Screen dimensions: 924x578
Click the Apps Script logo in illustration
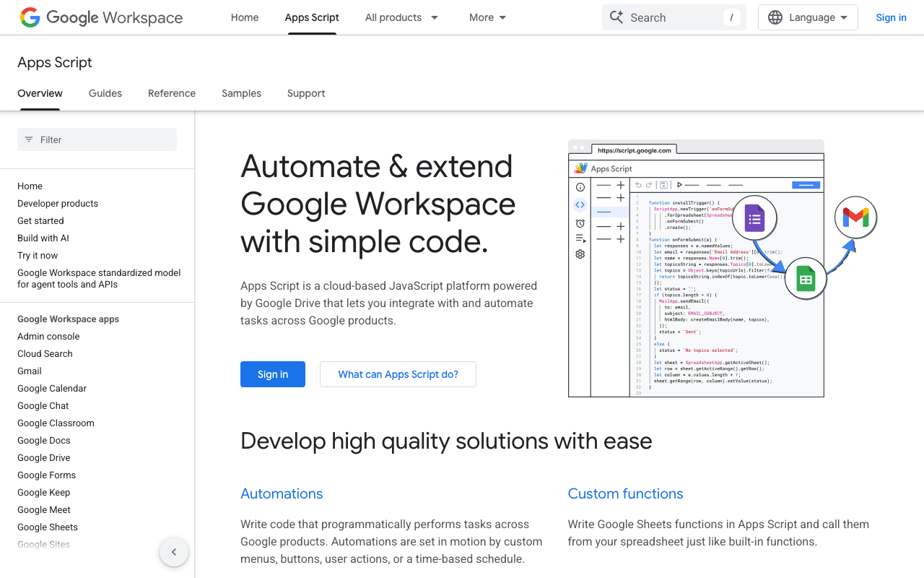(x=581, y=168)
